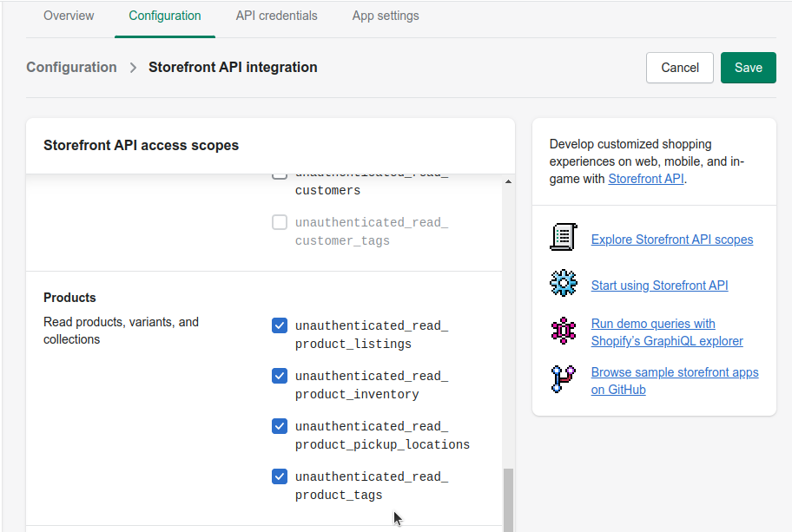Switch to API credentials tab

click(x=276, y=16)
